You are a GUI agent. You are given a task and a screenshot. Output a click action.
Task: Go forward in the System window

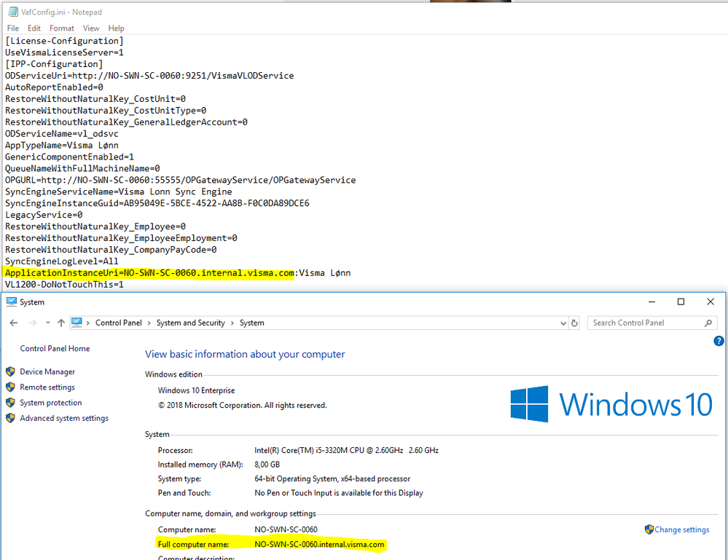(x=33, y=323)
